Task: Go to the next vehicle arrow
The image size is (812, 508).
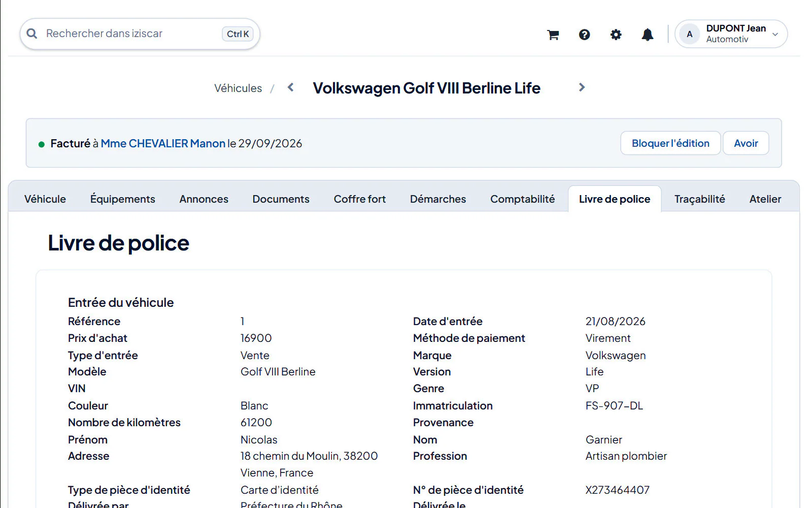Action: 582,87
